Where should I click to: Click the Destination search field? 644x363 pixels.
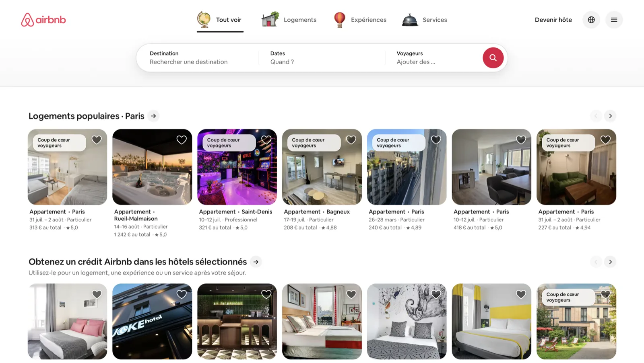[197, 58]
